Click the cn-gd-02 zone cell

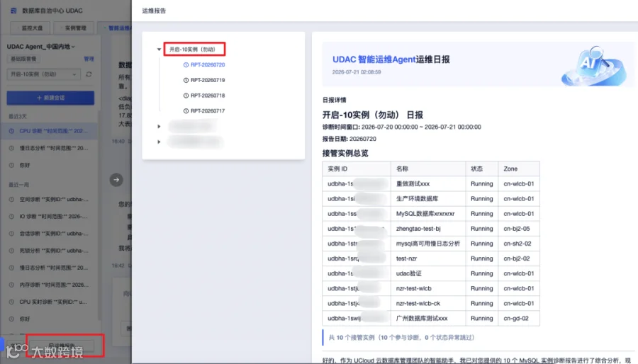click(519, 319)
